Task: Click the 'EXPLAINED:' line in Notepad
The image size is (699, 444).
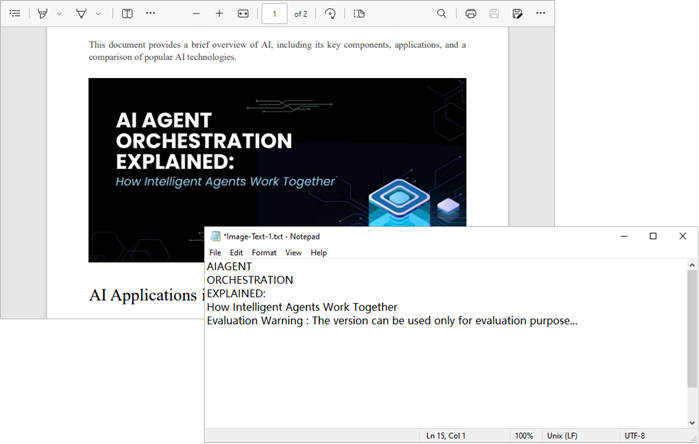Action: 236,293
